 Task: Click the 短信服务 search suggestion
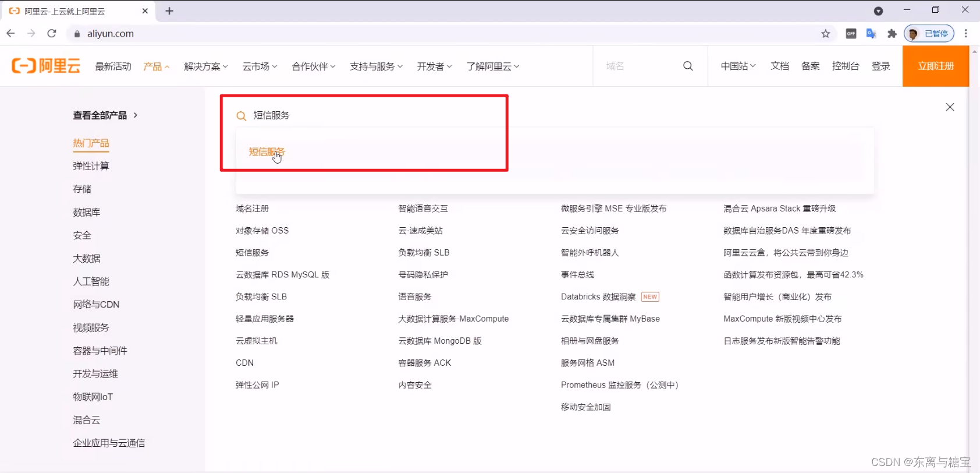tap(267, 152)
